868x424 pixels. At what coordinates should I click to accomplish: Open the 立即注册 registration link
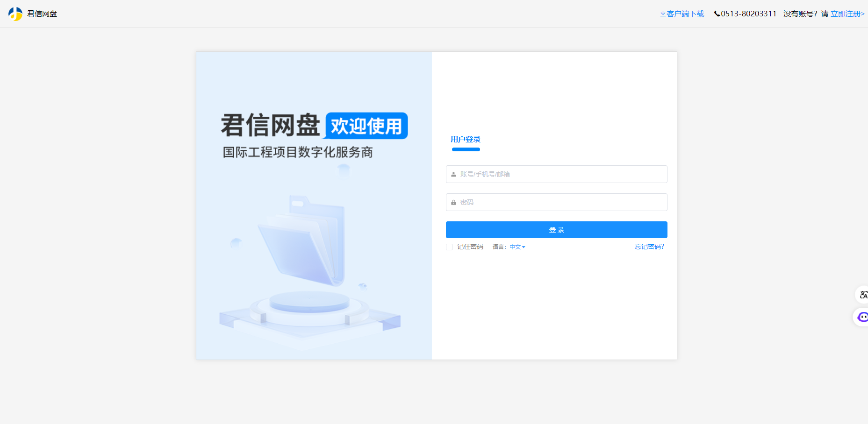click(847, 14)
